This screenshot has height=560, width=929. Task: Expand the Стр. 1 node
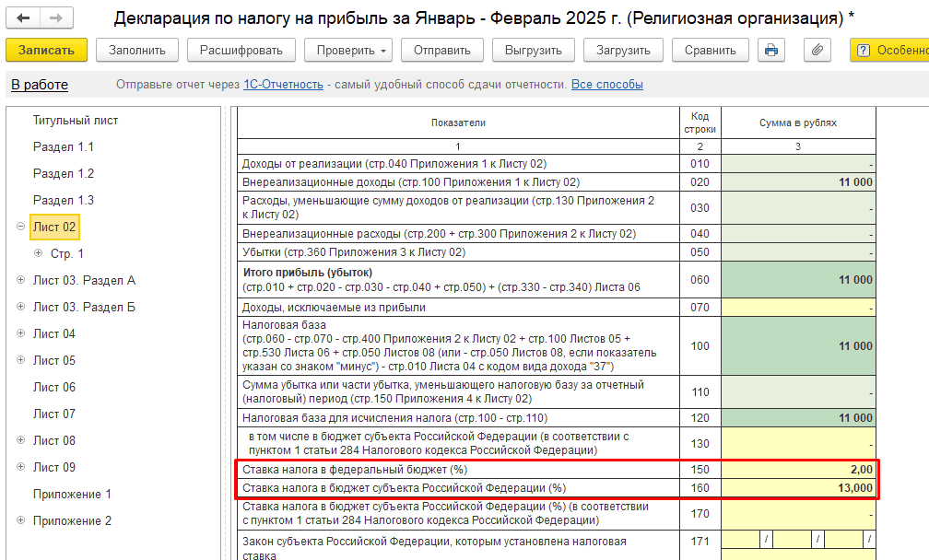[38, 253]
